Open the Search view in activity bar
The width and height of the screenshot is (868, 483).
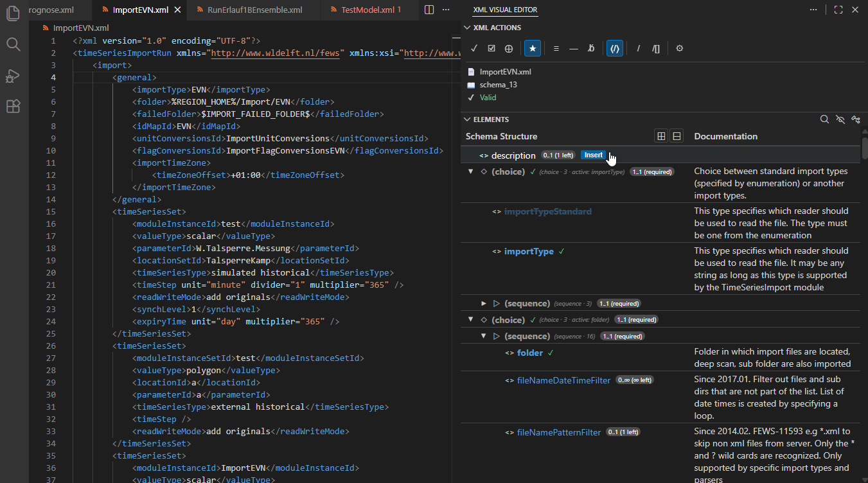pyautogui.click(x=13, y=44)
